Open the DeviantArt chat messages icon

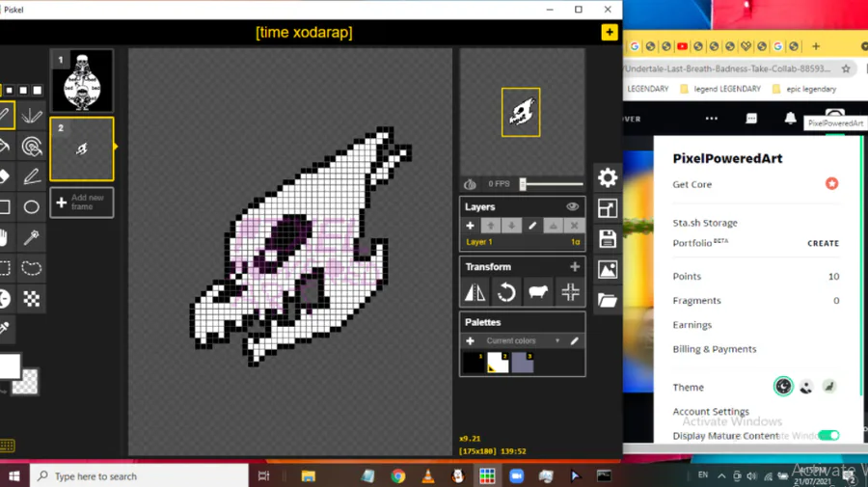coord(751,119)
